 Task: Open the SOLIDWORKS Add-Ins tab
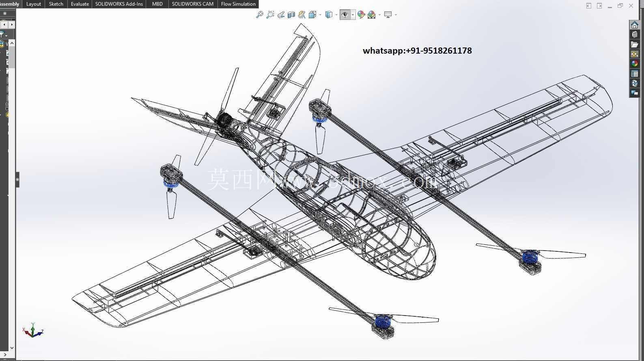coord(119,4)
